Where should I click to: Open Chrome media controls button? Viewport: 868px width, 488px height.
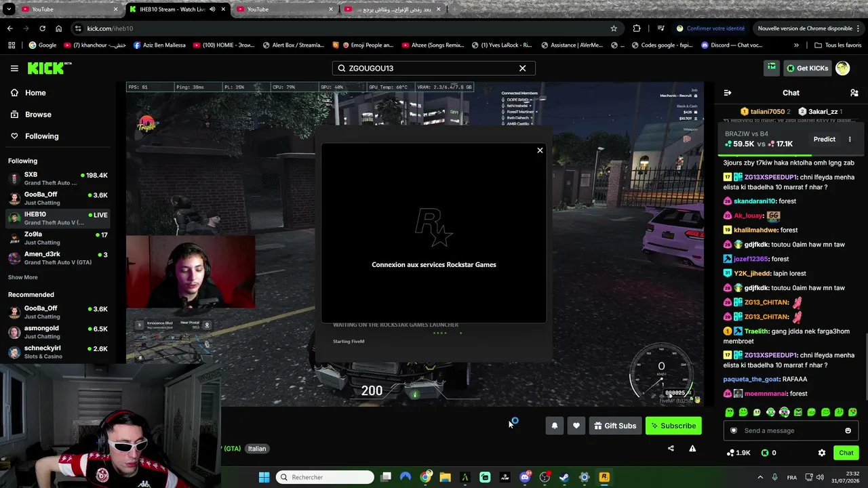660,28
